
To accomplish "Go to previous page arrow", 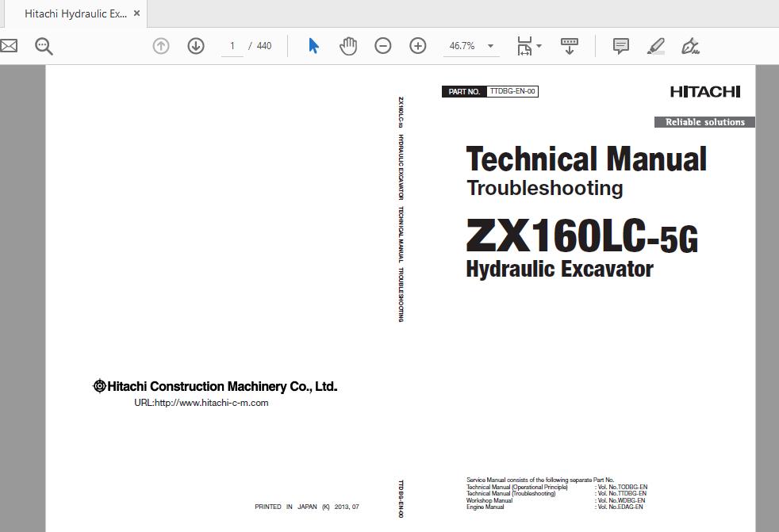I will pyautogui.click(x=161, y=46).
